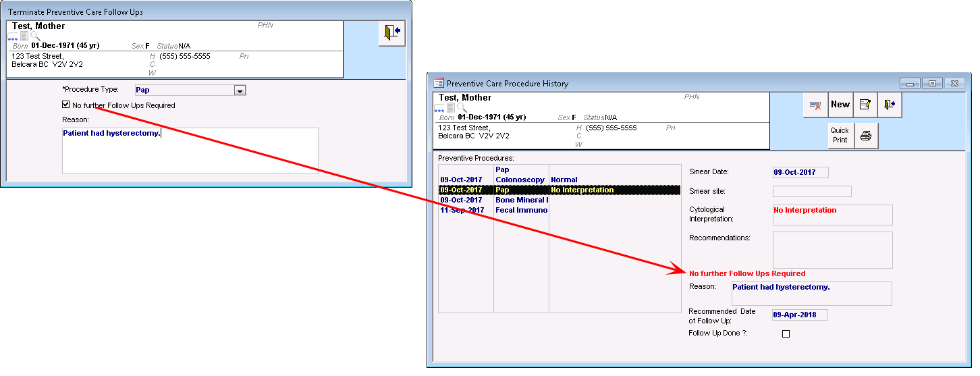Image resolution: width=980 pixels, height=376 pixels.
Task: Tick the Follow Up Done checkbox
Action: point(786,333)
